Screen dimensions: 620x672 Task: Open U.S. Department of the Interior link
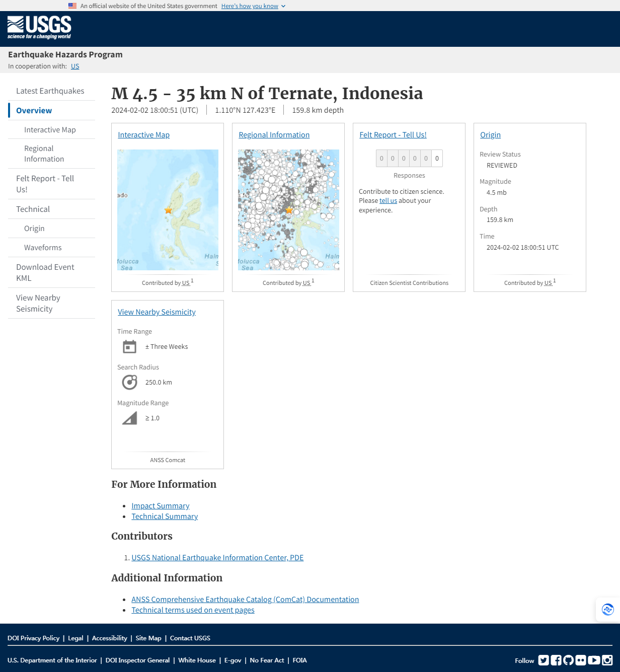(52, 660)
